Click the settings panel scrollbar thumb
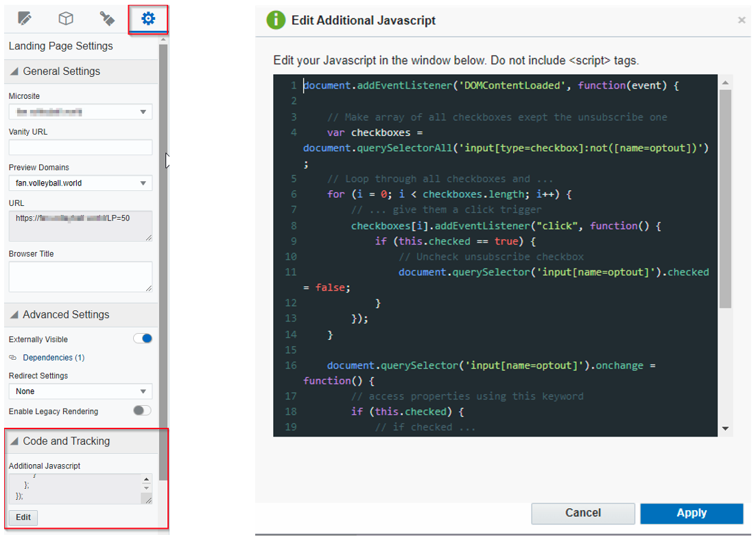Viewport: 756px width, 539px height. 163,262
